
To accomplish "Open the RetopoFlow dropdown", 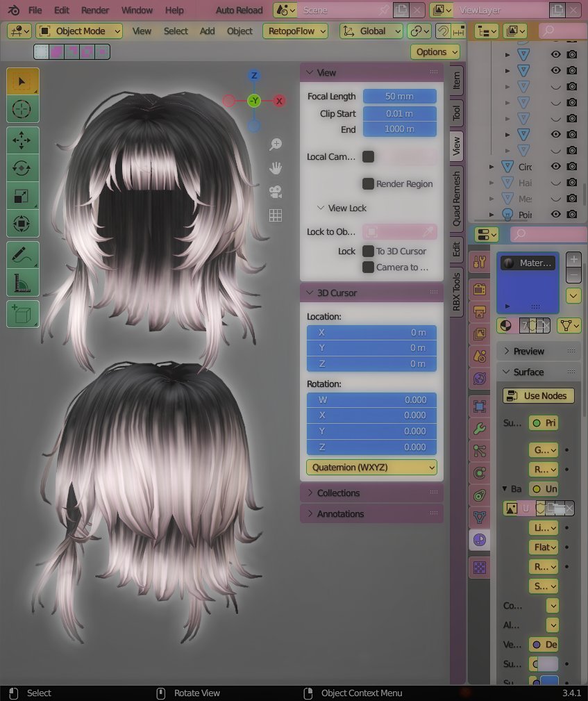I will pyautogui.click(x=295, y=31).
